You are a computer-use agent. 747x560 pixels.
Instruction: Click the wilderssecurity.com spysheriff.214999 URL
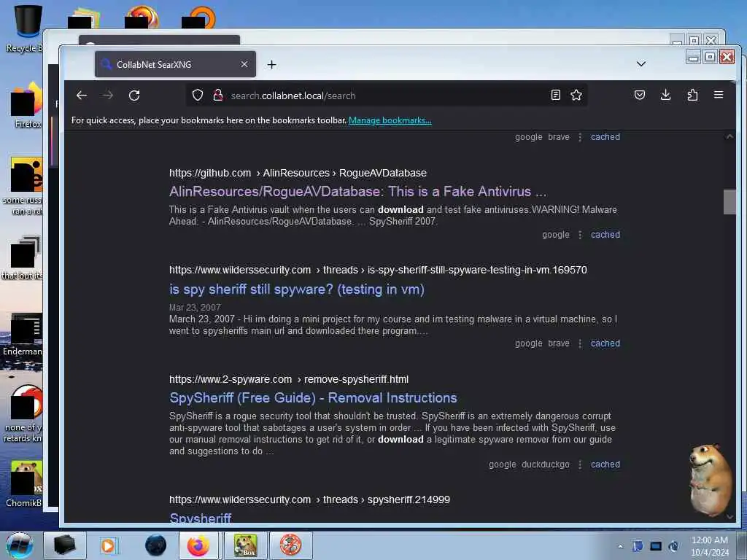(309, 500)
